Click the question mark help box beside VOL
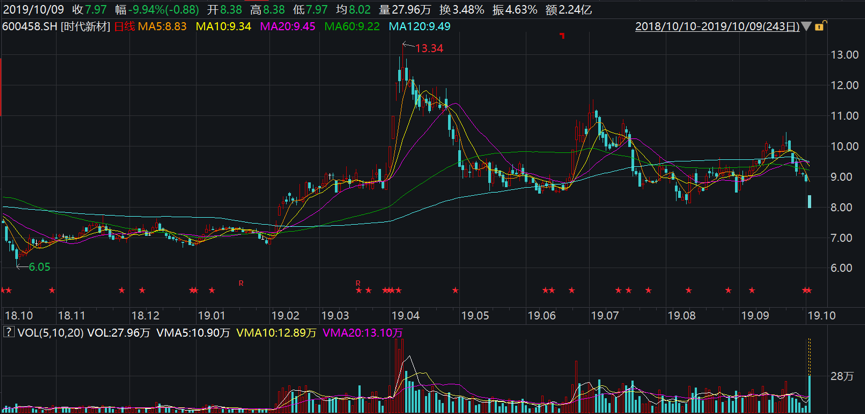 point(10,331)
